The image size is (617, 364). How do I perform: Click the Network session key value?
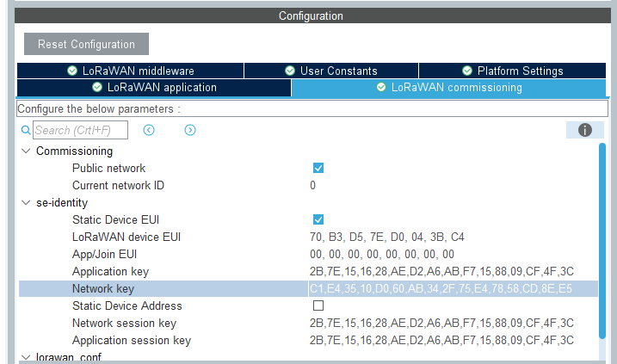(441, 323)
